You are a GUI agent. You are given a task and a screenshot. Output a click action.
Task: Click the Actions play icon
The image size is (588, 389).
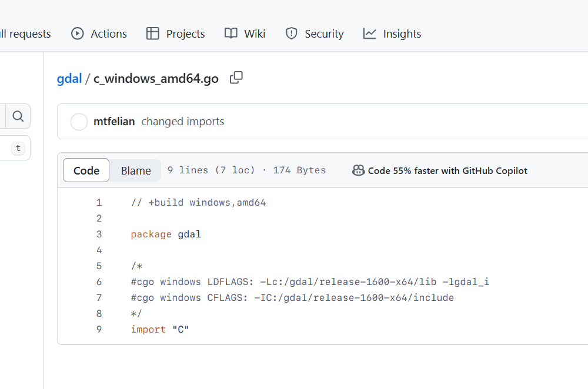pos(78,33)
